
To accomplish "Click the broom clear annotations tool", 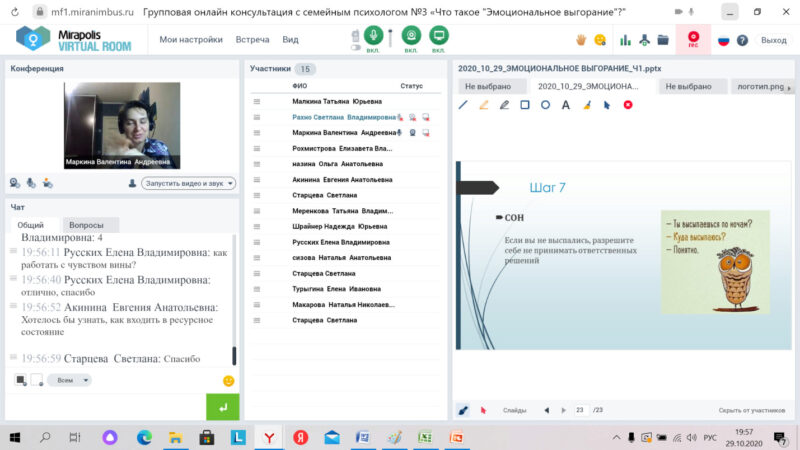I will click(587, 105).
